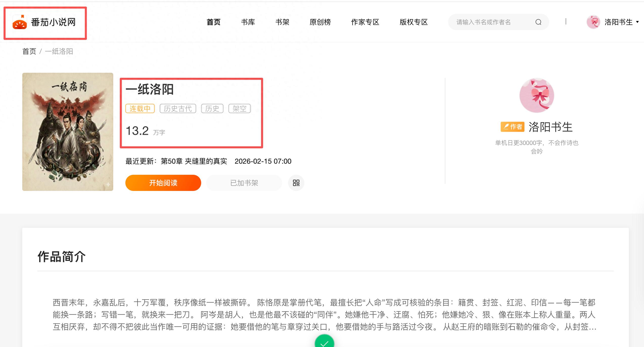
Task: Expand the 洛阳书生 account dropdown arrow
Action: (637, 22)
